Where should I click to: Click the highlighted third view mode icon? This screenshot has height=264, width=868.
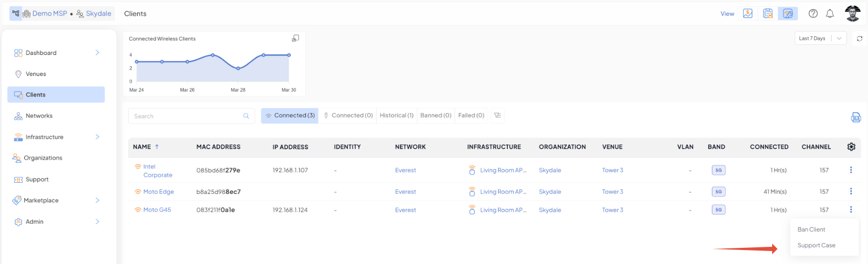point(788,13)
